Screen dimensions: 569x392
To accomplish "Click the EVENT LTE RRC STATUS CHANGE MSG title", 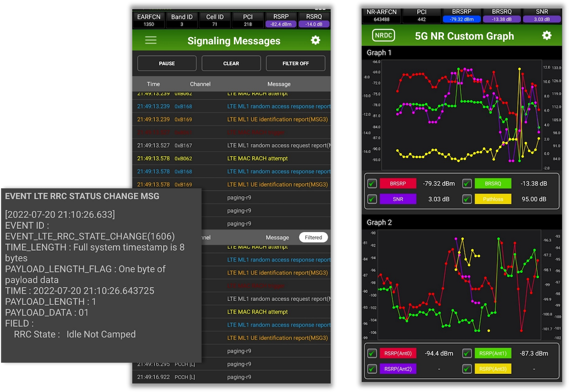I will point(83,196).
